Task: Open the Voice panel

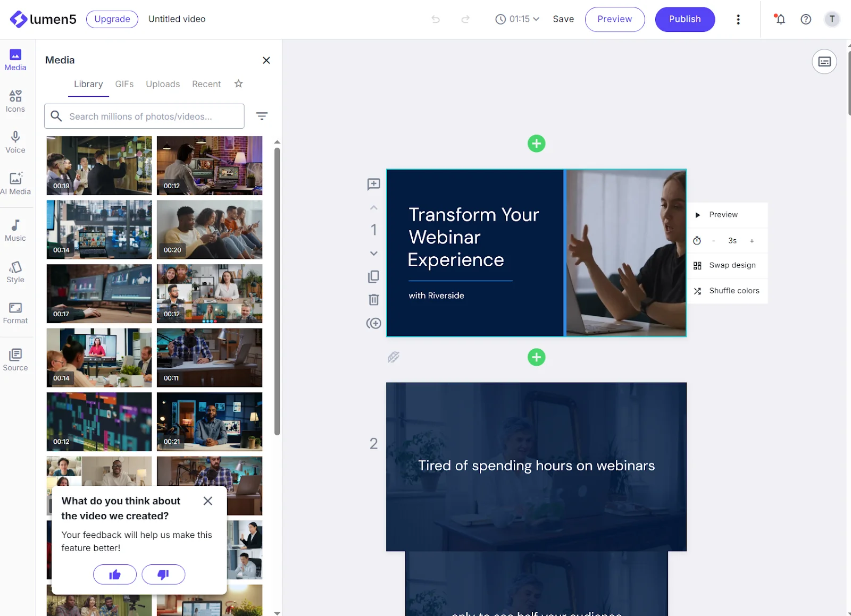Action: (x=15, y=142)
